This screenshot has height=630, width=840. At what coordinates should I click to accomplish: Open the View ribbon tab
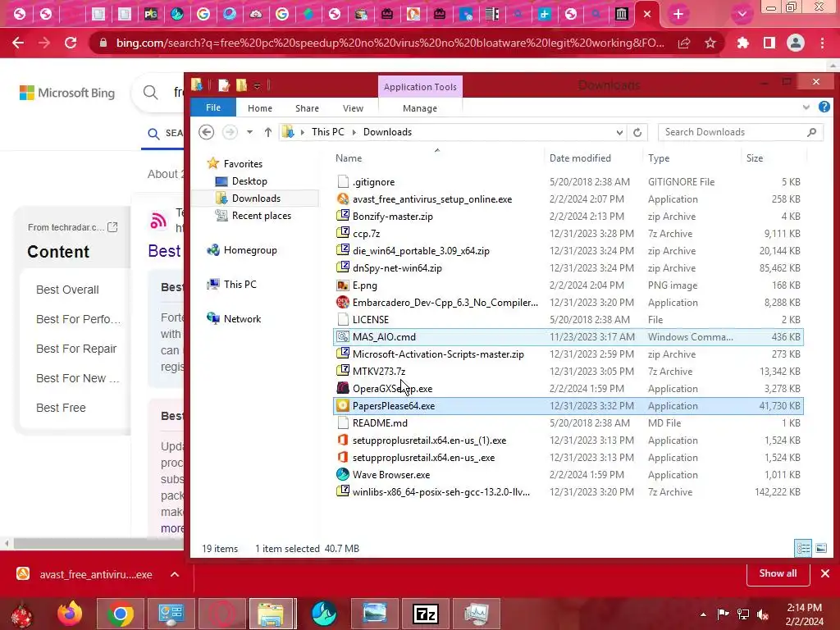click(353, 108)
